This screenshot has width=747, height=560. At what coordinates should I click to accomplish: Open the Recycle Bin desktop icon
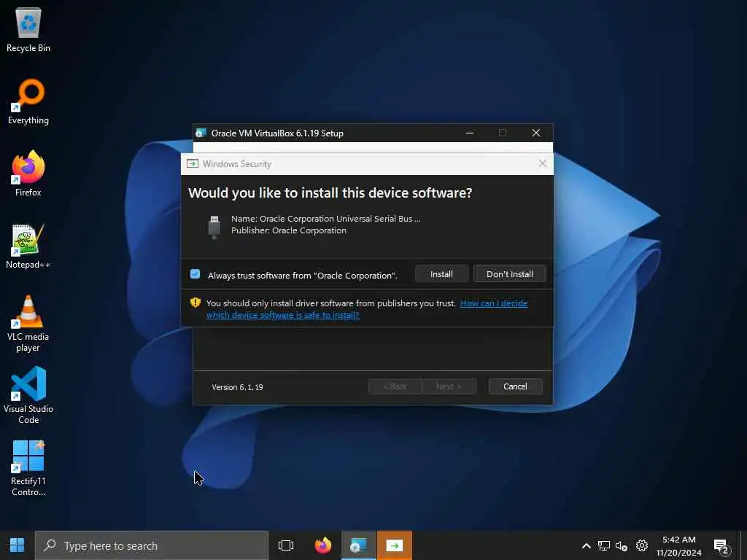click(x=28, y=29)
